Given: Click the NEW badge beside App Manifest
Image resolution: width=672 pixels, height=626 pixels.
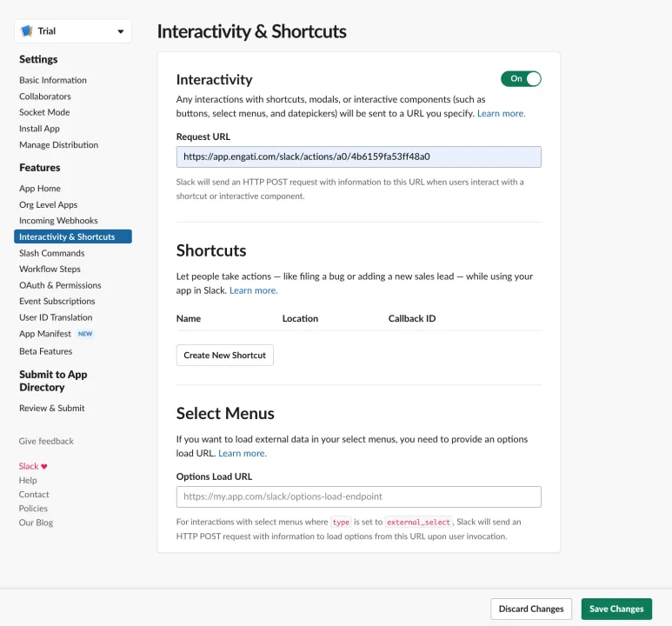Looking at the screenshot, I should (85, 334).
